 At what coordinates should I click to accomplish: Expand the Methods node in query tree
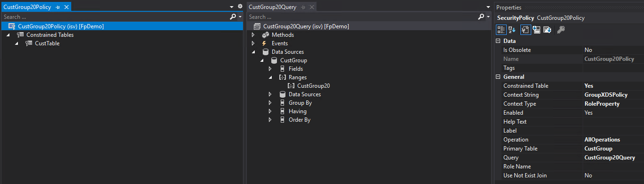tap(253, 35)
